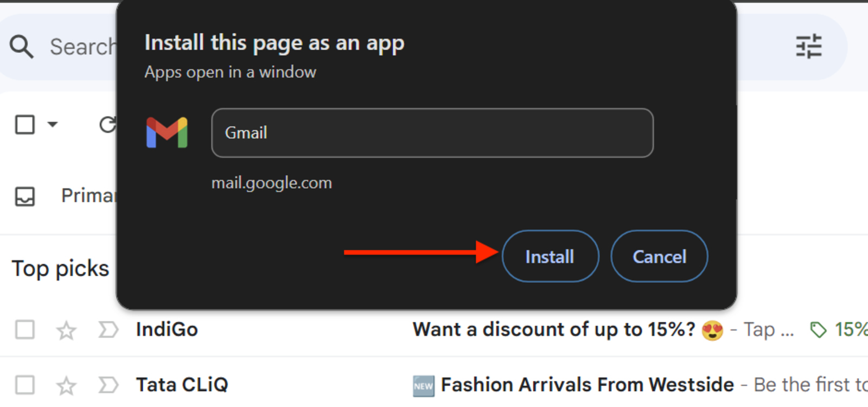Star the Tata CLiQ email
The height and width of the screenshot is (407, 868).
pyautogui.click(x=66, y=384)
